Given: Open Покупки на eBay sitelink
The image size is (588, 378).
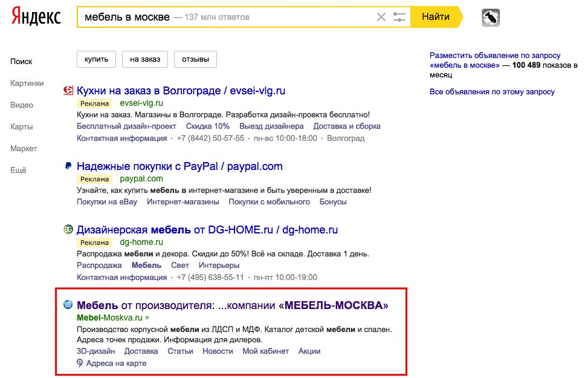Looking at the screenshot, I should click(x=107, y=202).
